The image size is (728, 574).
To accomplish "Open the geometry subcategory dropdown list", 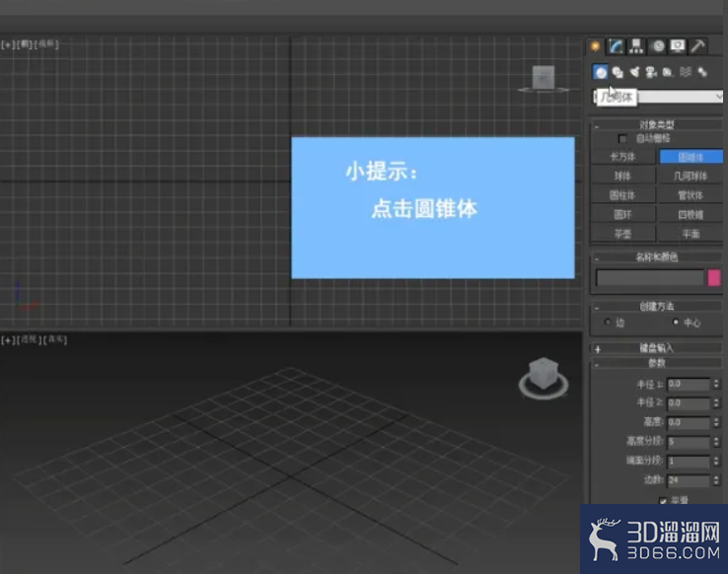I will [658, 97].
